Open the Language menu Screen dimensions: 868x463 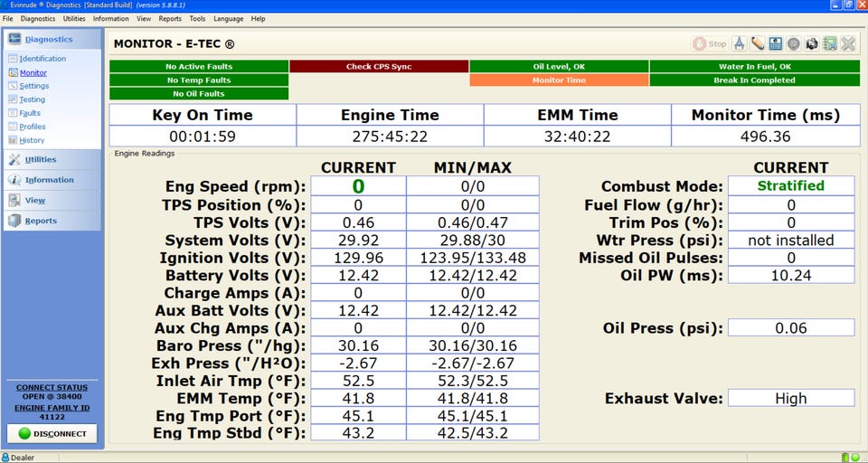[228, 19]
